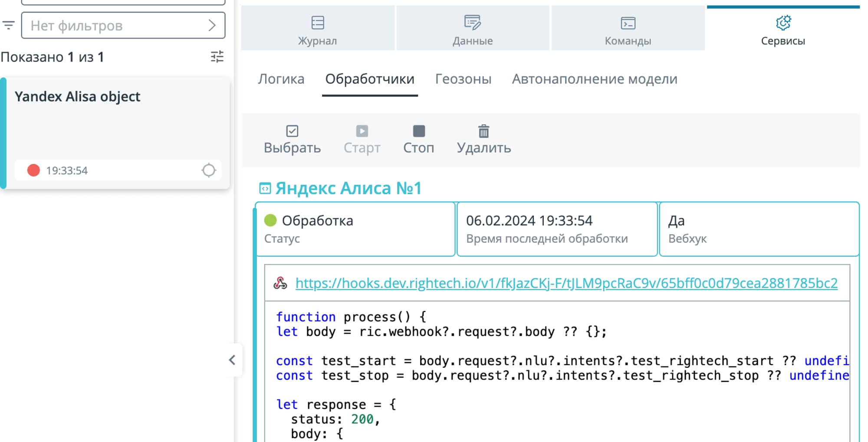The image size is (868, 442).
Task: Expand the Нет фильтров filter arrow
Action: [212, 26]
